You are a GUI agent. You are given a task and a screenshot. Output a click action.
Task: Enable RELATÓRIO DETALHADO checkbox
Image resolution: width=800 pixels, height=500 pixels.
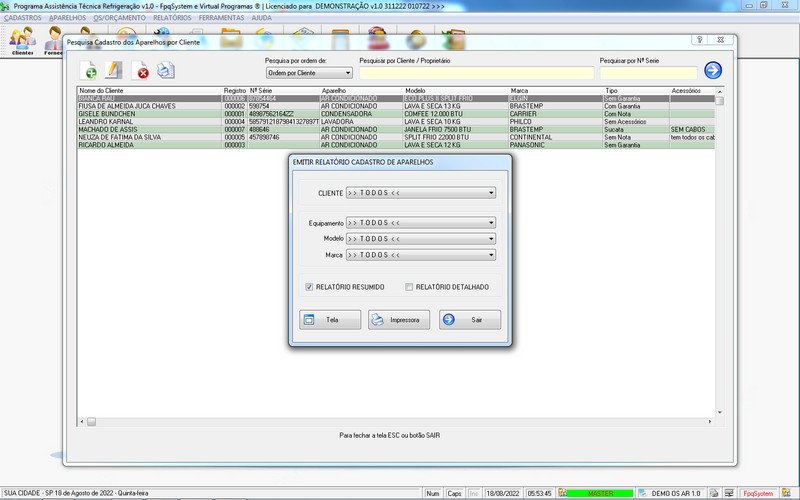409,287
